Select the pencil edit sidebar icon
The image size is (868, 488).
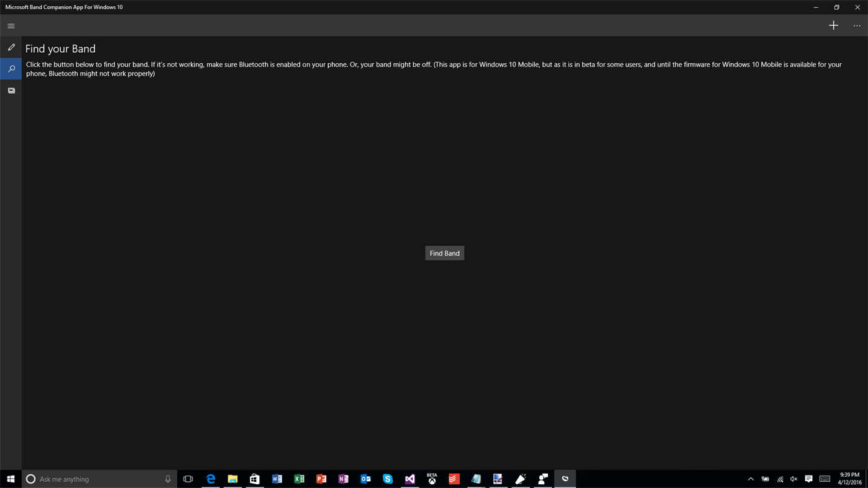11,47
